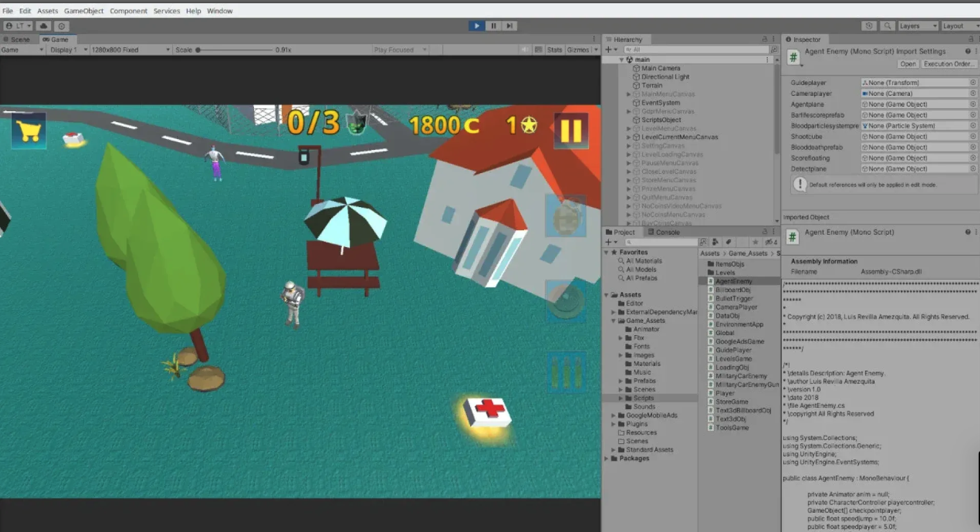Select All Prefabs in Favorites
Image resolution: width=980 pixels, height=532 pixels.
click(x=641, y=278)
